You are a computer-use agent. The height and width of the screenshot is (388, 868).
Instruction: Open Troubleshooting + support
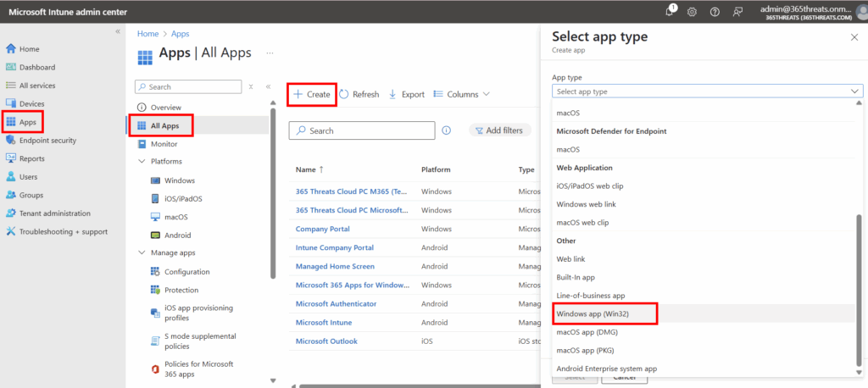(x=63, y=232)
